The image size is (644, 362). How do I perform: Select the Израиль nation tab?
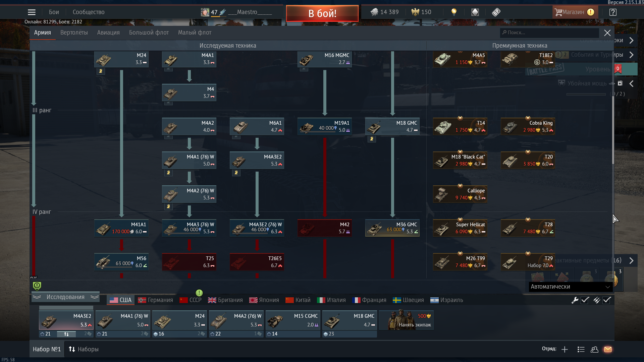[x=446, y=300]
